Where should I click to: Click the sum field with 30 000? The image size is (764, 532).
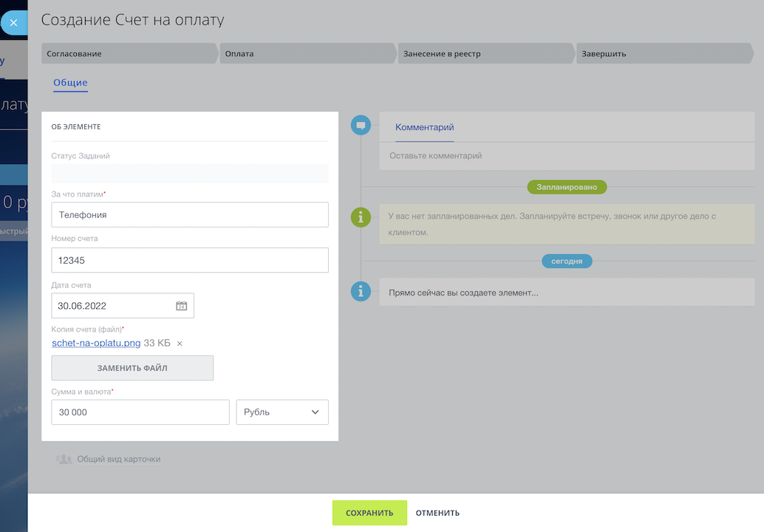[140, 412]
